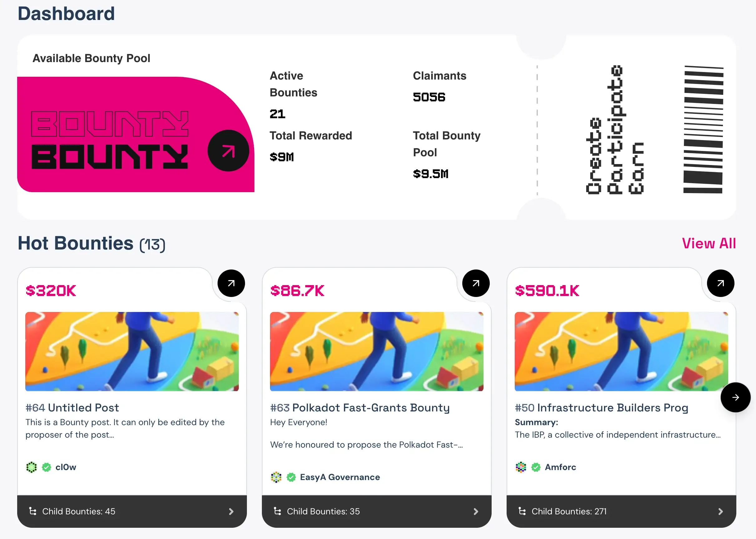Click the verified checkmark next to cl0w
Image resolution: width=756 pixels, height=539 pixels.
(46, 467)
